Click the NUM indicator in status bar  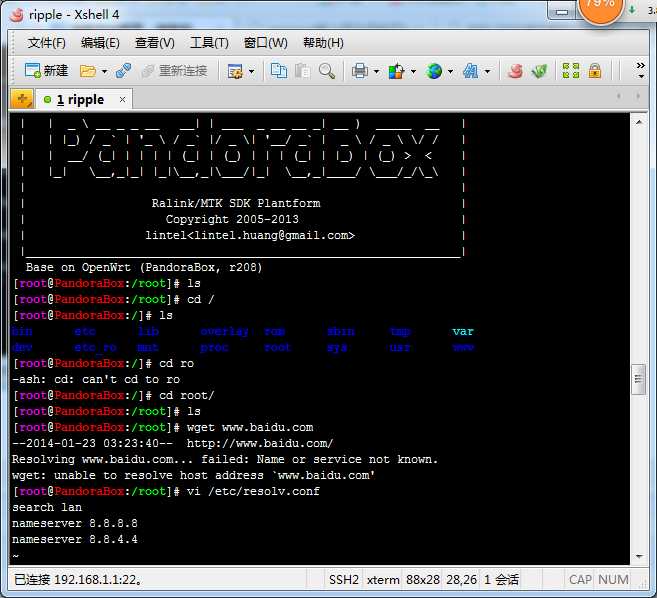coord(613,580)
